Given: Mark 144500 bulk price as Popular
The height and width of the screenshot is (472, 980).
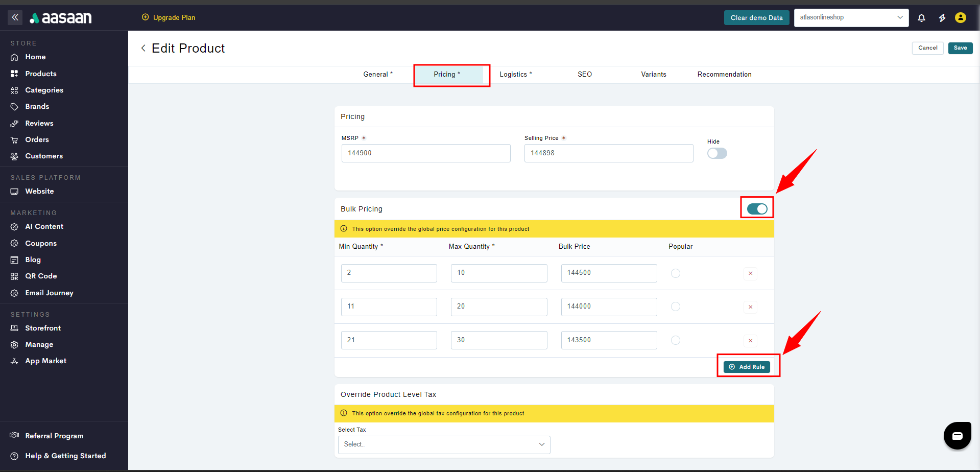Looking at the screenshot, I should pyautogui.click(x=675, y=273).
